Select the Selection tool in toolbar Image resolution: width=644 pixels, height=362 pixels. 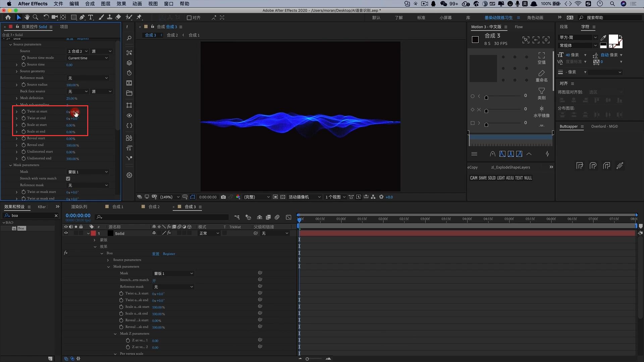(18, 17)
